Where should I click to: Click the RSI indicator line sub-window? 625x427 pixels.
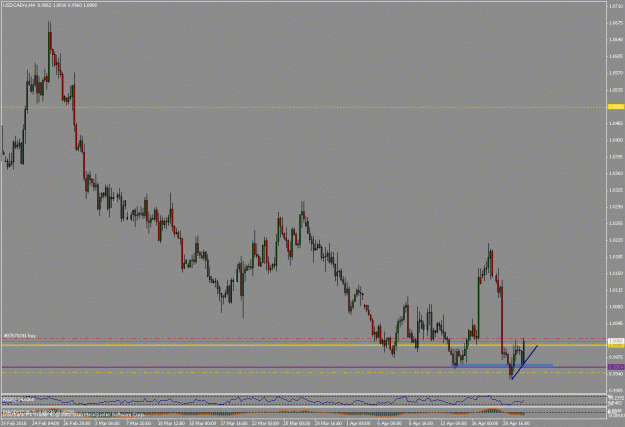coord(303,400)
